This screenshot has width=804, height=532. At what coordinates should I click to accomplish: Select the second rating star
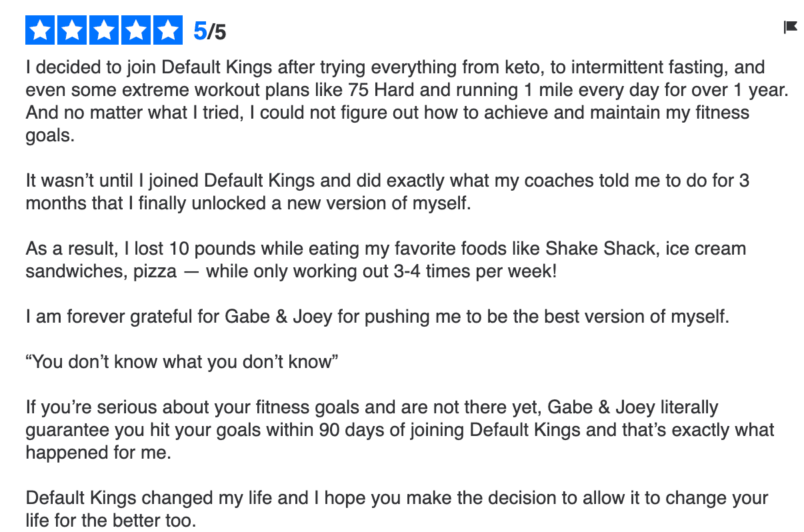coord(72,31)
